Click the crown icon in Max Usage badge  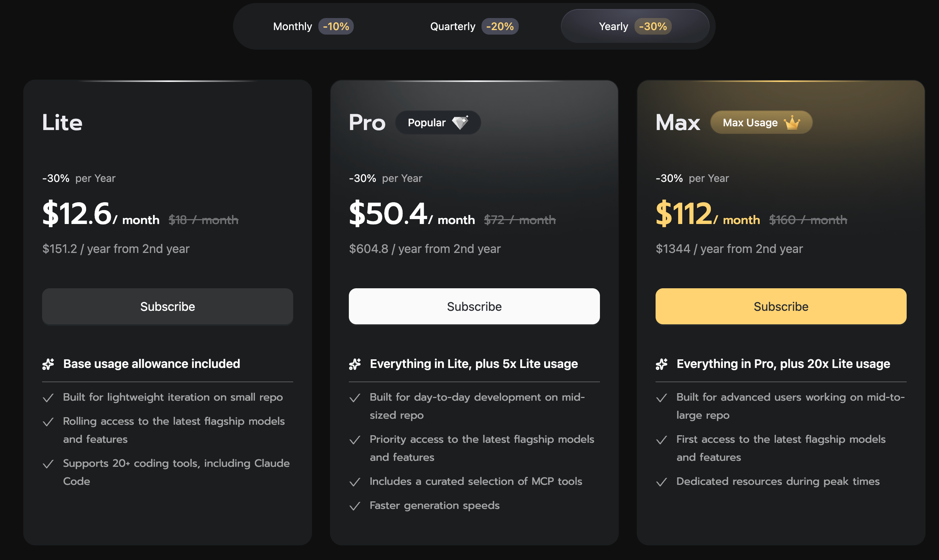pos(792,122)
